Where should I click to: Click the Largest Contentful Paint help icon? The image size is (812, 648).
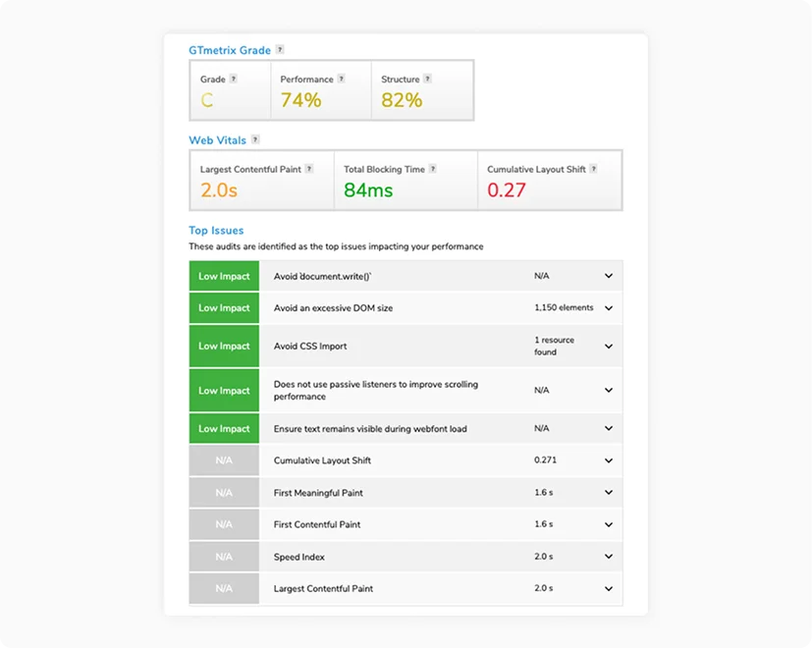click(310, 168)
